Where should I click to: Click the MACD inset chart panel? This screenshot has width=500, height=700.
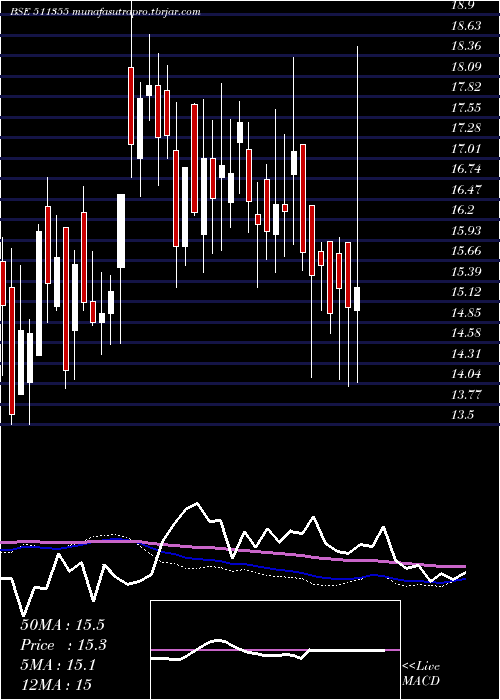point(275,650)
